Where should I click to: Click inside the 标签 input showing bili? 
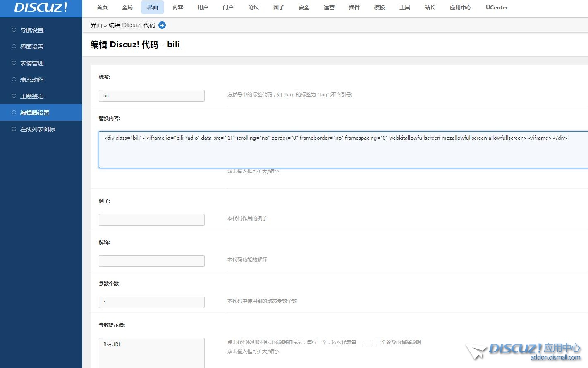click(x=151, y=95)
